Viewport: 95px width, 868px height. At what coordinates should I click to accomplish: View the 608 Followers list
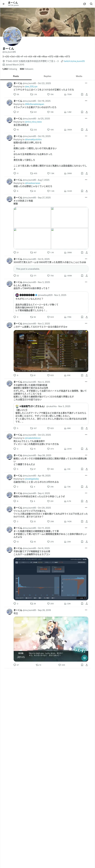(x=26, y=69)
